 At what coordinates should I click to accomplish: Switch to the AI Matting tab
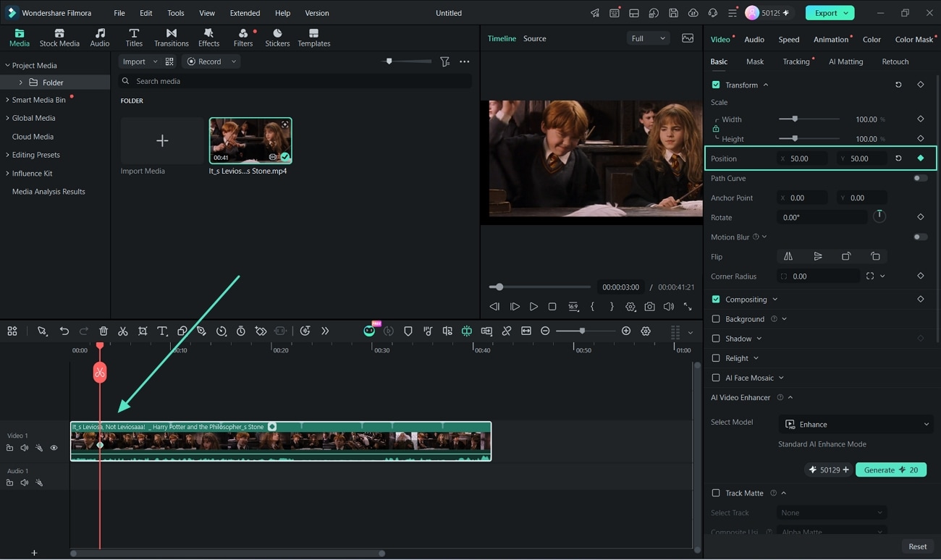pos(845,61)
